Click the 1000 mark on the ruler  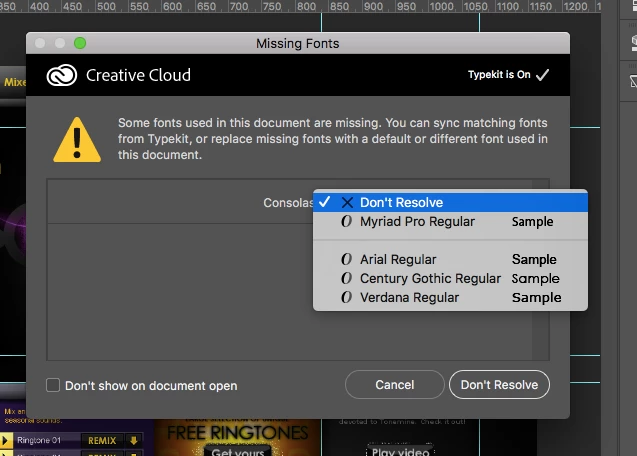(441, 7)
